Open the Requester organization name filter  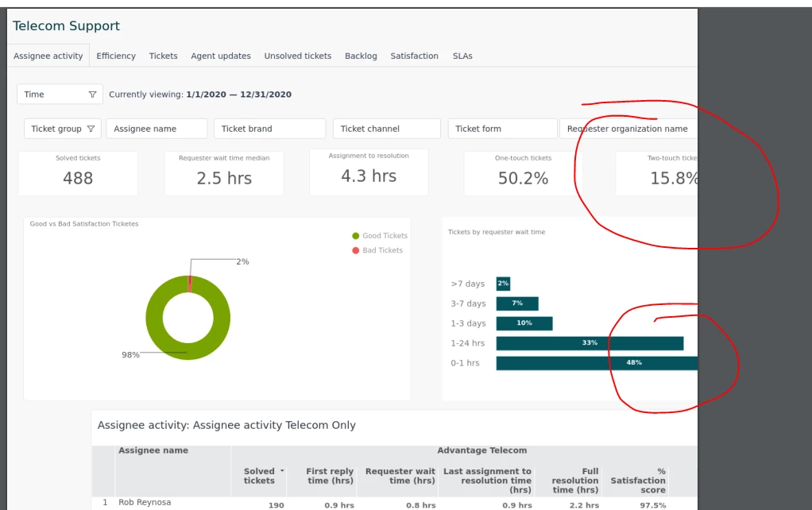[x=628, y=129]
